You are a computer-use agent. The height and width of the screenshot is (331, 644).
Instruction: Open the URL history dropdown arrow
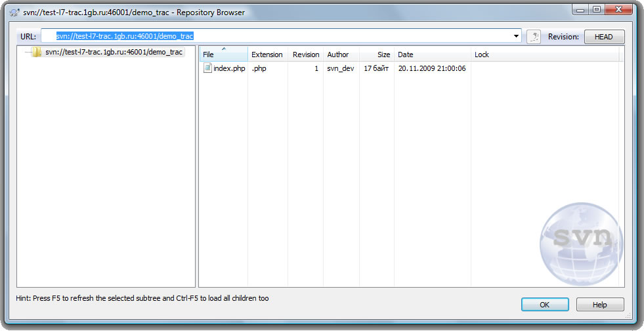(x=516, y=37)
